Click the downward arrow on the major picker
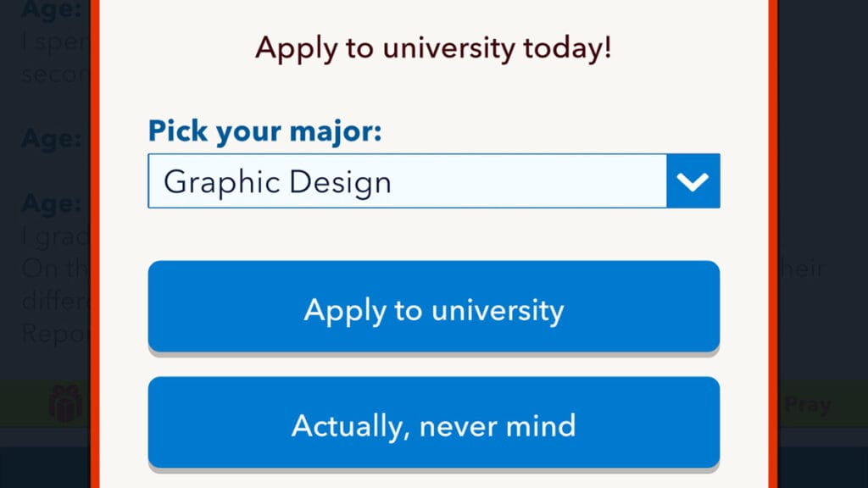 (691, 180)
